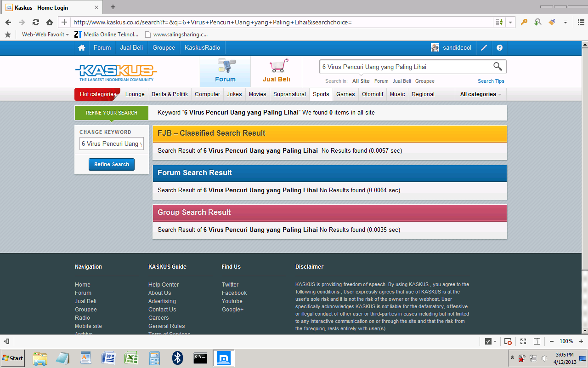
Task: Open the Calculator taskbar icon
Action: pyautogui.click(x=154, y=358)
